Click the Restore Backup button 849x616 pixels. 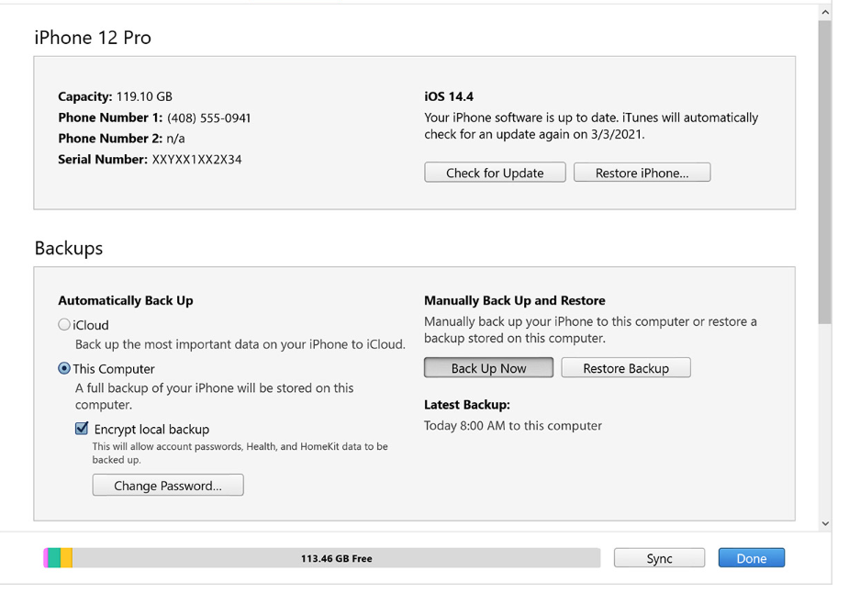625,368
